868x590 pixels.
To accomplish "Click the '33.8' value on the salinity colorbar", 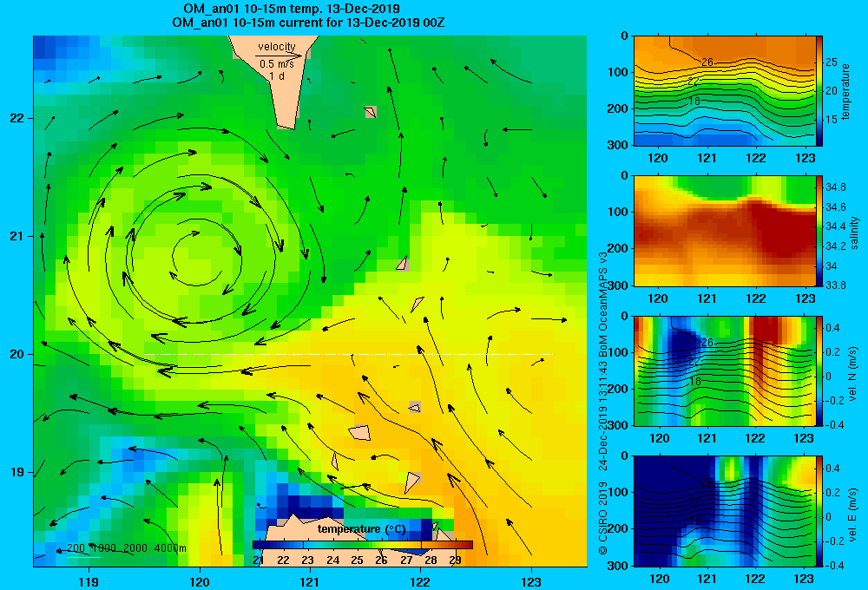I will coord(835,285).
